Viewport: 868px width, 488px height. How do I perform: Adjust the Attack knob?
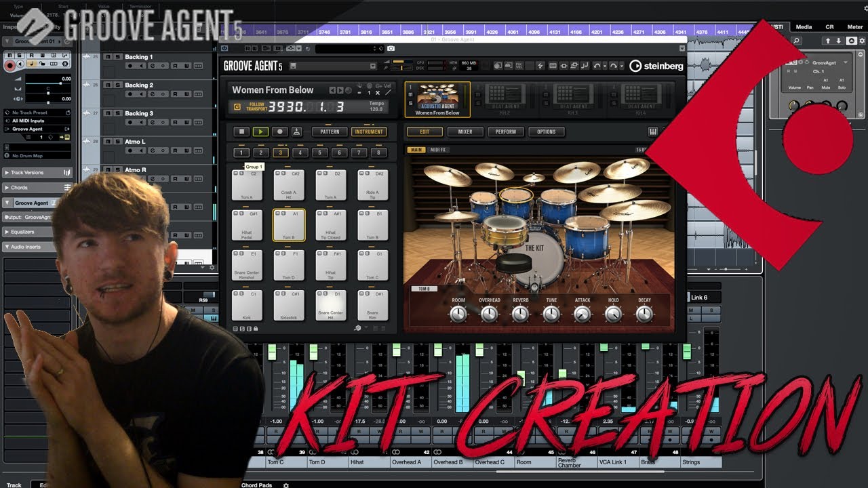coord(583,314)
